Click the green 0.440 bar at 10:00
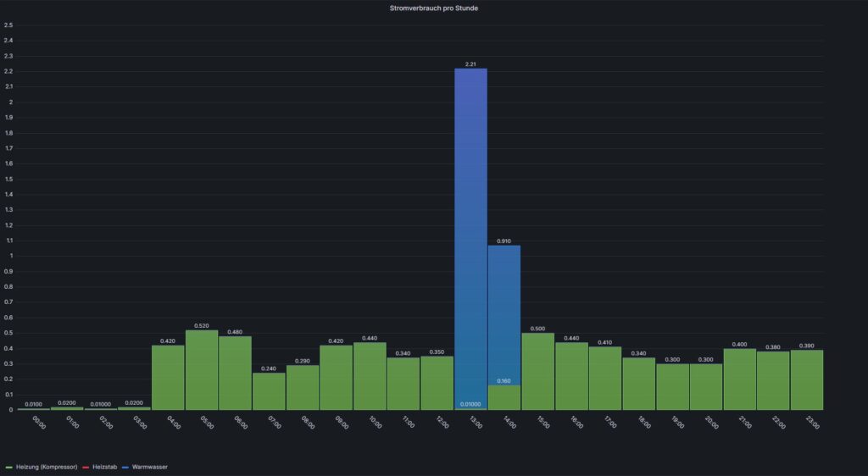The image size is (868, 476). click(x=370, y=376)
